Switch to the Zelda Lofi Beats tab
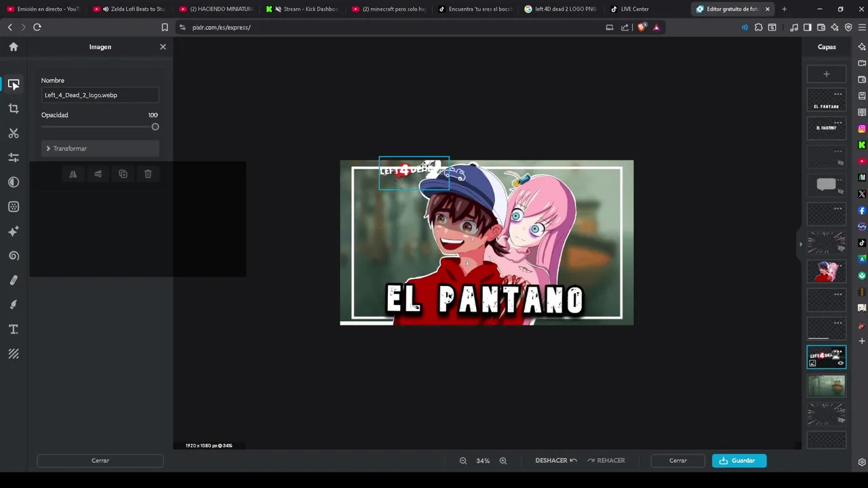This screenshot has height=488, width=868. pyautogui.click(x=129, y=9)
